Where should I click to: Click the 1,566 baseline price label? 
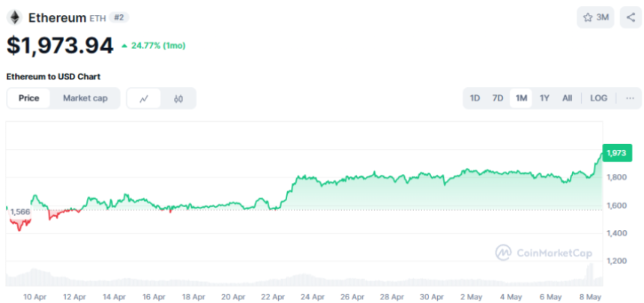tap(20, 211)
